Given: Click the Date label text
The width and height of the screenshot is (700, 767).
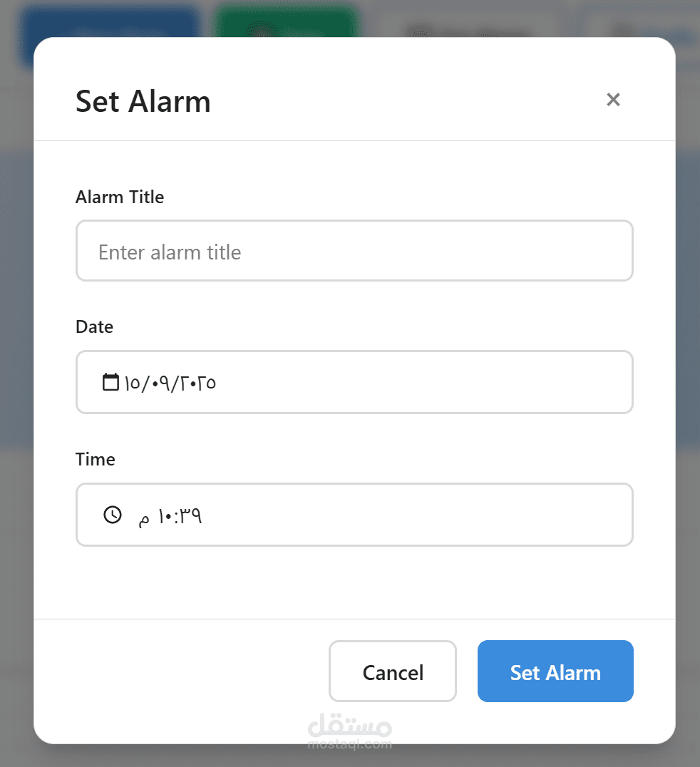Looking at the screenshot, I should tap(94, 327).
